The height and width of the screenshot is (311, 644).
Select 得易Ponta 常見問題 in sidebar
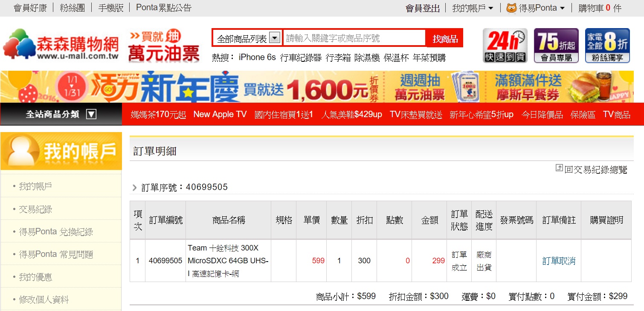coord(56,254)
